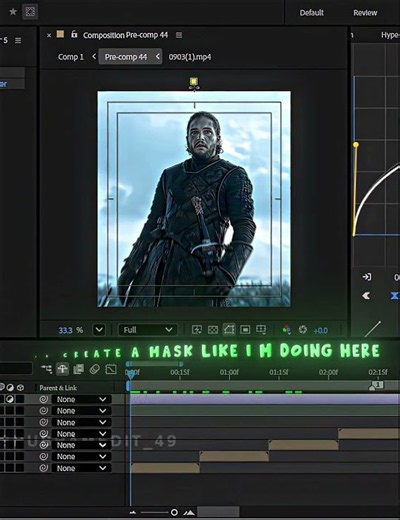Open the left panel hamburger menu

point(18,40)
